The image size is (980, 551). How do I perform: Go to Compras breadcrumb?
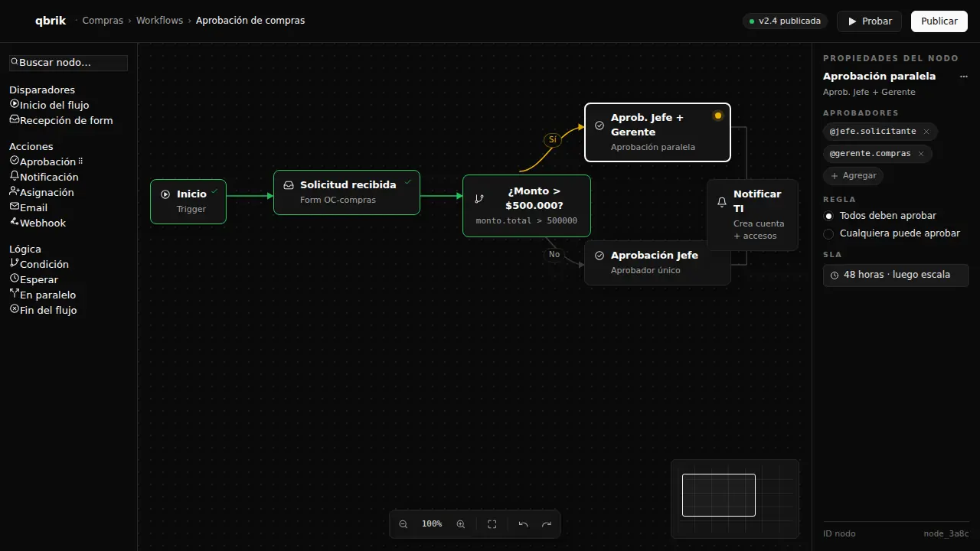(x=103, y=21)
